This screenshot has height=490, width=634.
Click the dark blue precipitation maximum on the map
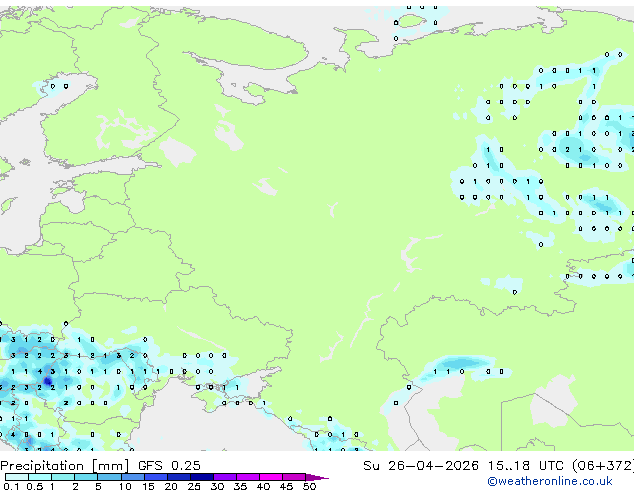pos(48,381)
